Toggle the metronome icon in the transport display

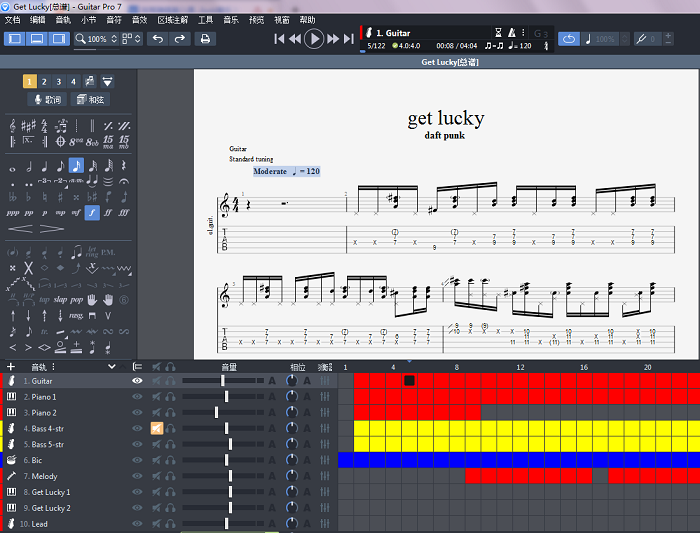(511, 34)
